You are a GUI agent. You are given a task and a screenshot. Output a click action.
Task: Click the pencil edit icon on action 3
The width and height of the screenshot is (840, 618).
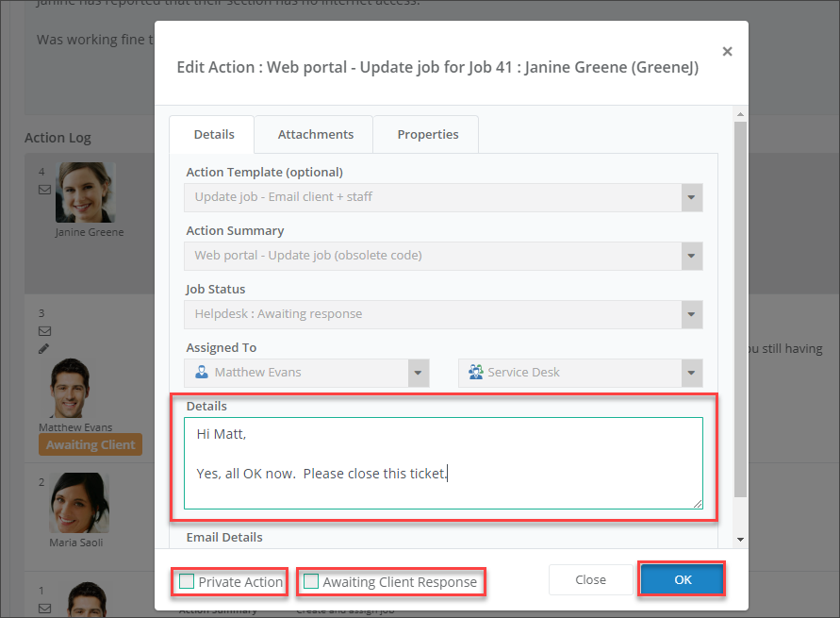click(44, 349)
